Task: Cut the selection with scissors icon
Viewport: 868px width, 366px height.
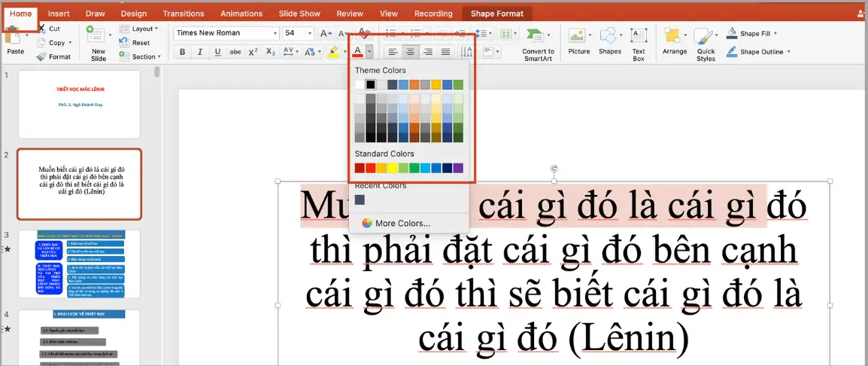Action: coord(42,29)
